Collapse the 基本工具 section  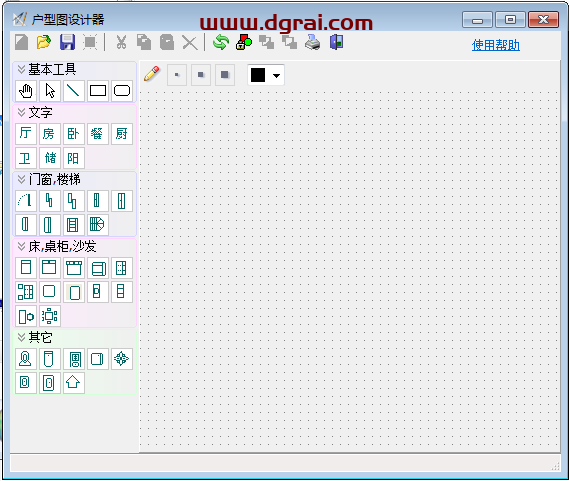21,69
